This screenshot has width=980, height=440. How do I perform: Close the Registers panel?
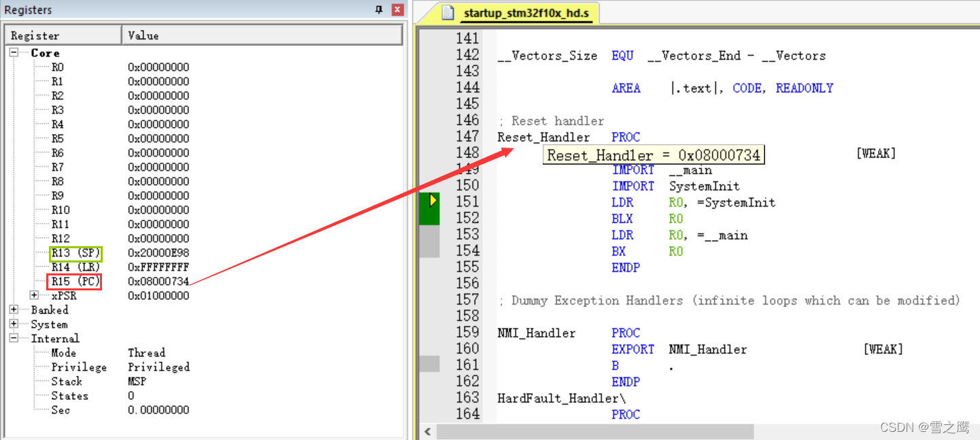tap(398, 10)
